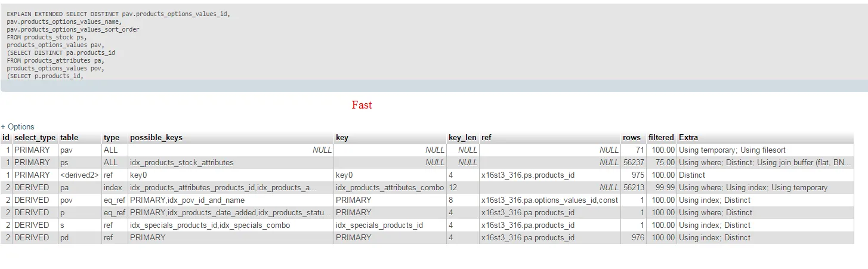Click 'FROM products_stock ps,' query line
This screenshot has height=269, width=868.
[47, 37]
